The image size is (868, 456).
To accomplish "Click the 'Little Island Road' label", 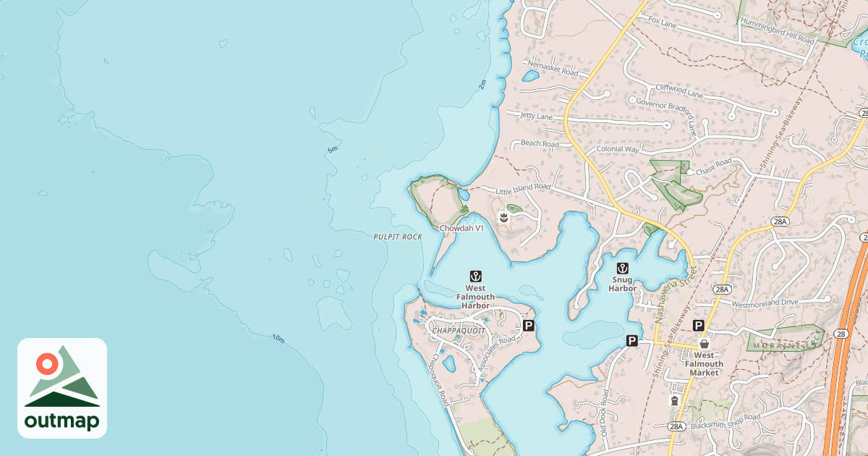I will pyautogui.click(x=522, y=188).
